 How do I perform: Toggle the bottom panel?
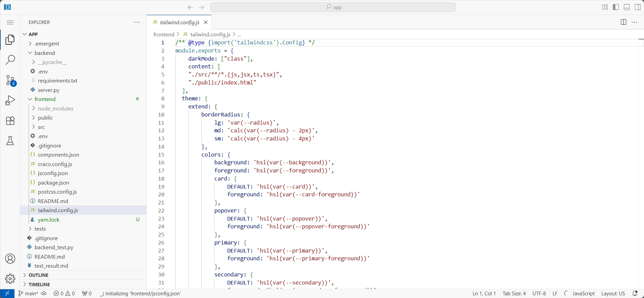627,7
